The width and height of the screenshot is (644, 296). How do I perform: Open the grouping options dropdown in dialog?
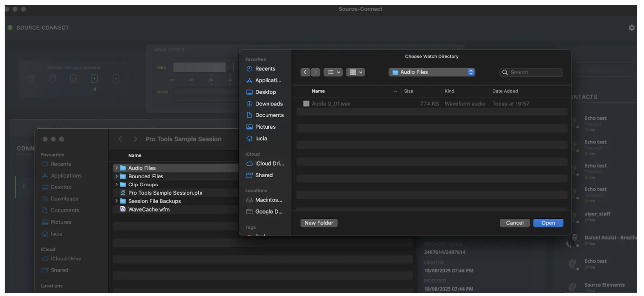click(x=355, y=72)
